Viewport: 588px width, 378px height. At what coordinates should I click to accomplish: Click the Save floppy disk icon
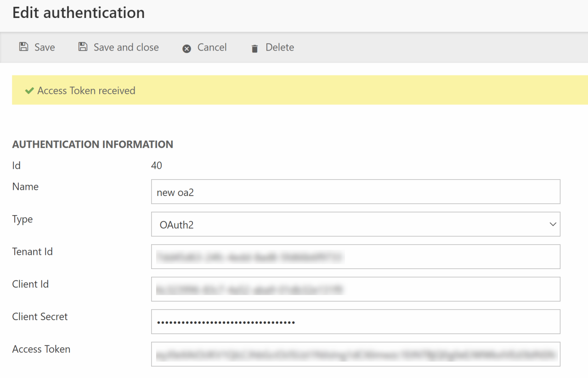(23, 47)
